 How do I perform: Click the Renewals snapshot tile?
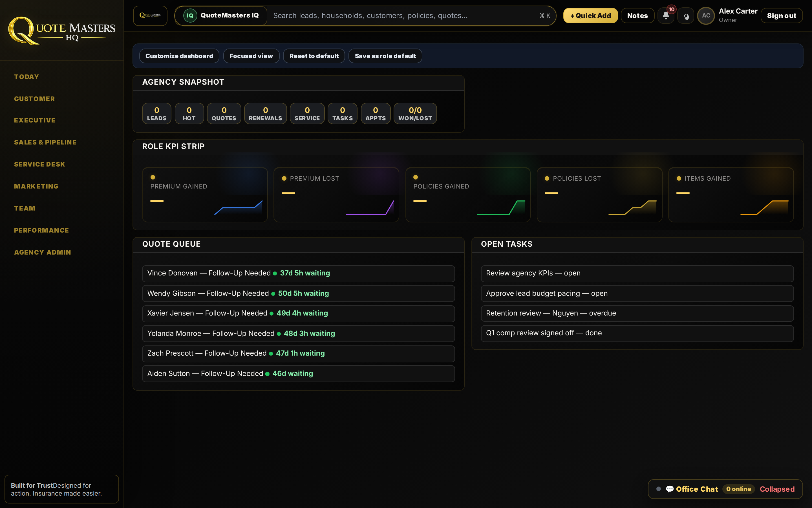[x=265, y=113]
